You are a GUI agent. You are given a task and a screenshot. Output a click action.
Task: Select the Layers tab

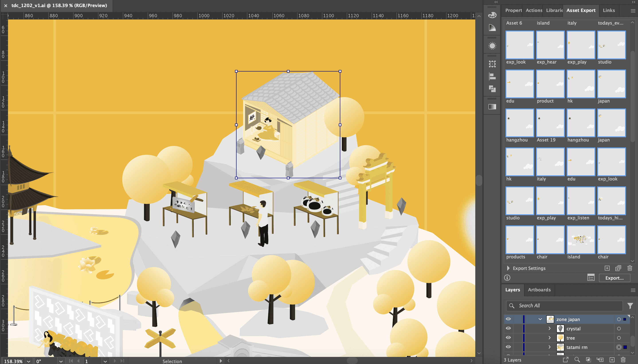coord(512,290)
